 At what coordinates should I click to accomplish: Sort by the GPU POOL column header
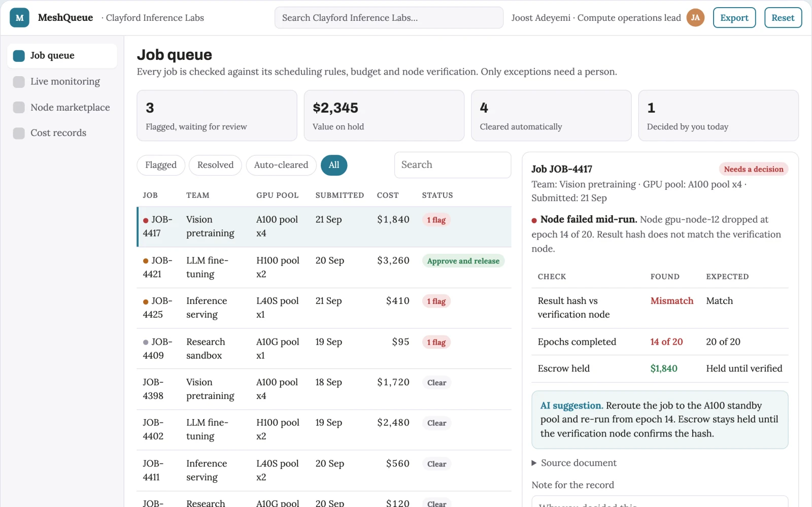pyautogui.click(x=277, y=195)
